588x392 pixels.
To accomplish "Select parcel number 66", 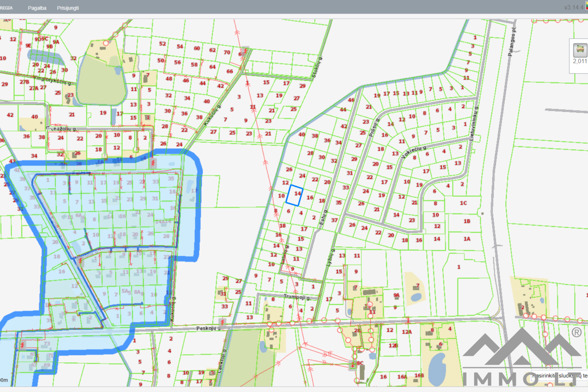I will tap(230, 71).
